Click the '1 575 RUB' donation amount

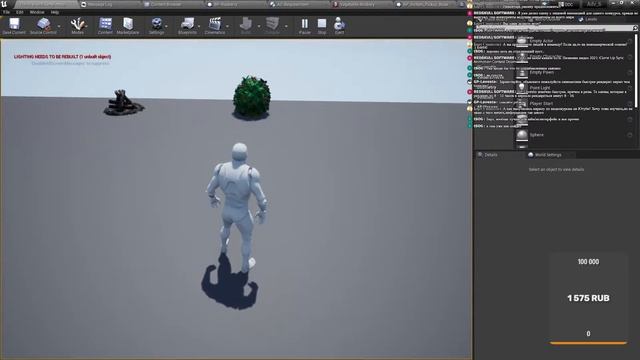pyautogui.click(x=588, y=298)
